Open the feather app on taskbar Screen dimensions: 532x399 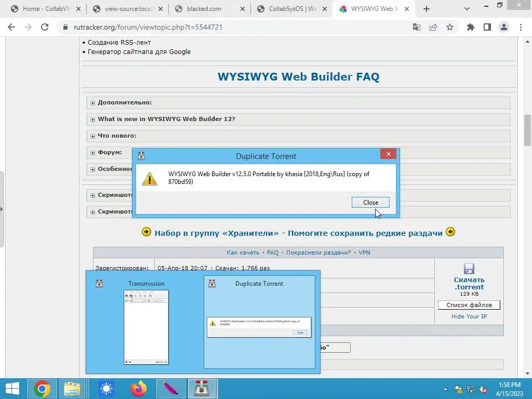pos(170,389)
